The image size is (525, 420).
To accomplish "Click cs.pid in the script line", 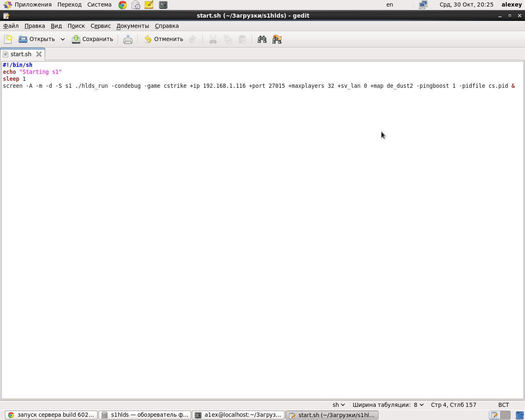I will (498, 86).
